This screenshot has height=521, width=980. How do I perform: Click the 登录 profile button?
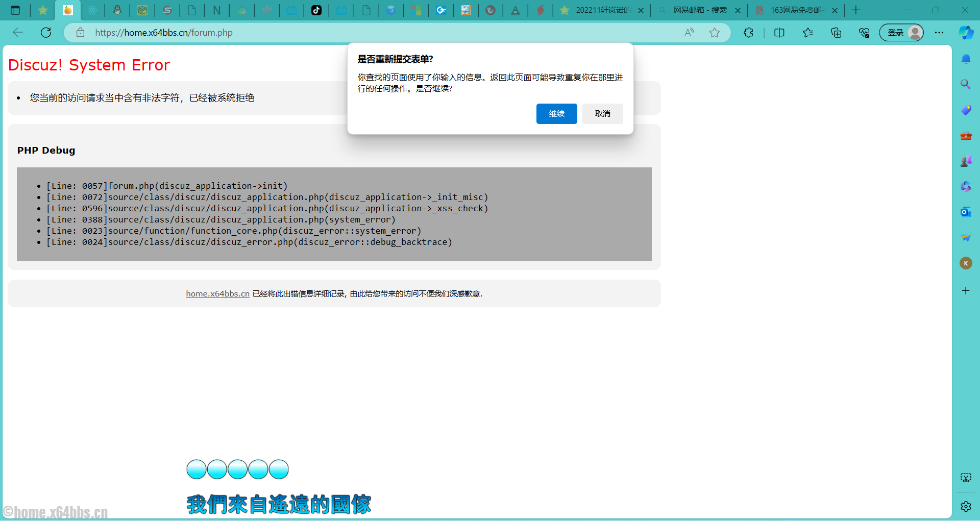[901, 33]
